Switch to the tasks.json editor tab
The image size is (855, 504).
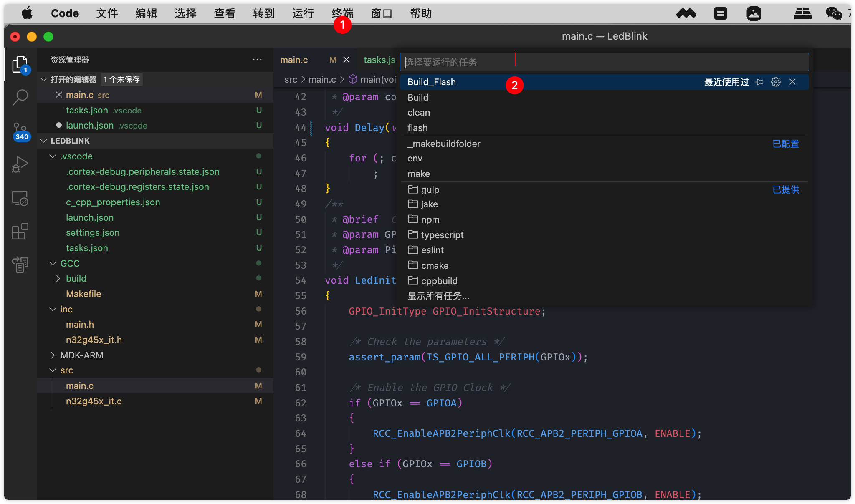point(379,60)
